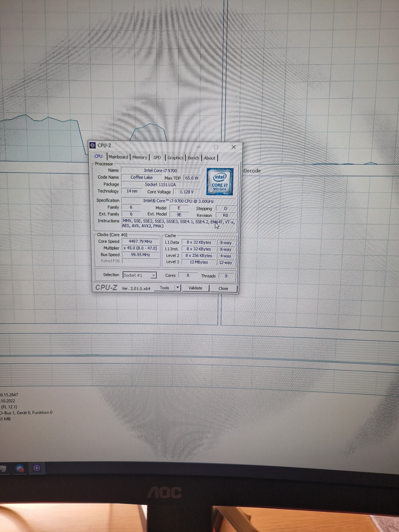Click the CPU-Z title bar icon
The image size is (399, 532).
pos(92,145)
